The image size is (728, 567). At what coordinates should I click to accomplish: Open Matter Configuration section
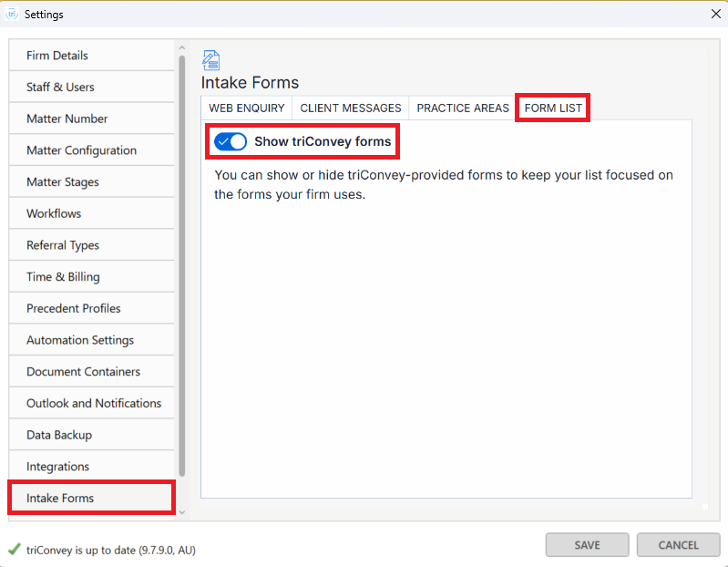click(x=91, y=150)
